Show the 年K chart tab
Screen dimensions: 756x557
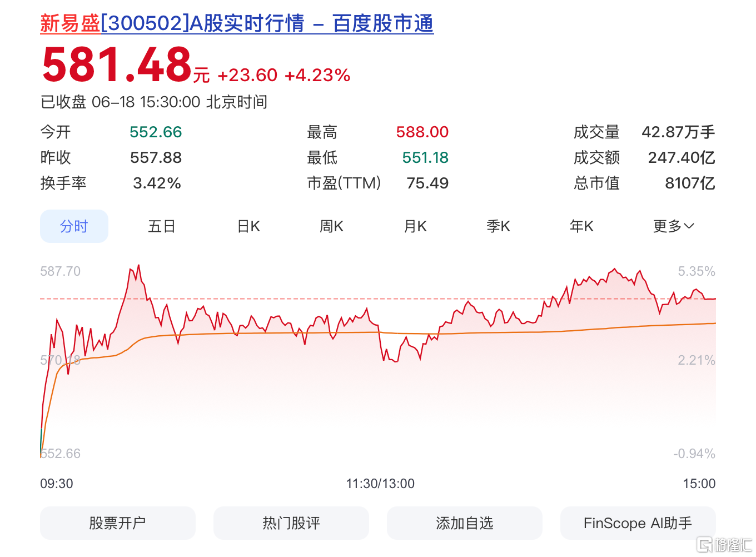pos(581,226)
